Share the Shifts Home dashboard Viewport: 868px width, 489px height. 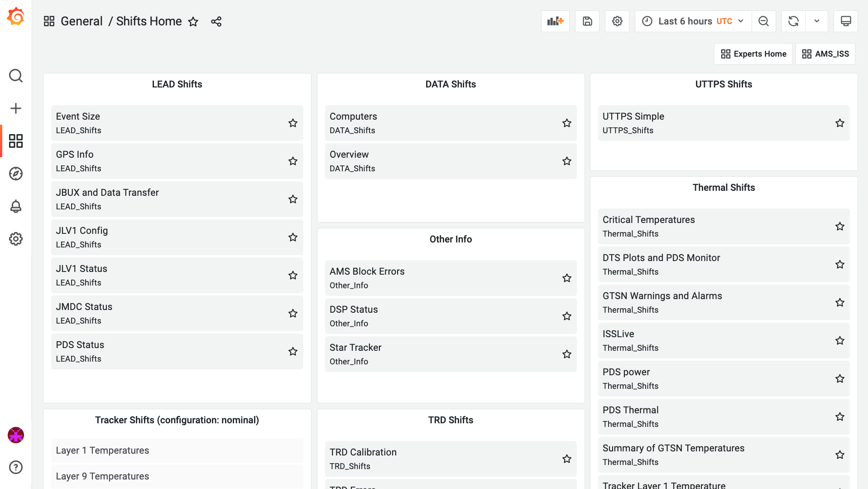coord(216,21)
